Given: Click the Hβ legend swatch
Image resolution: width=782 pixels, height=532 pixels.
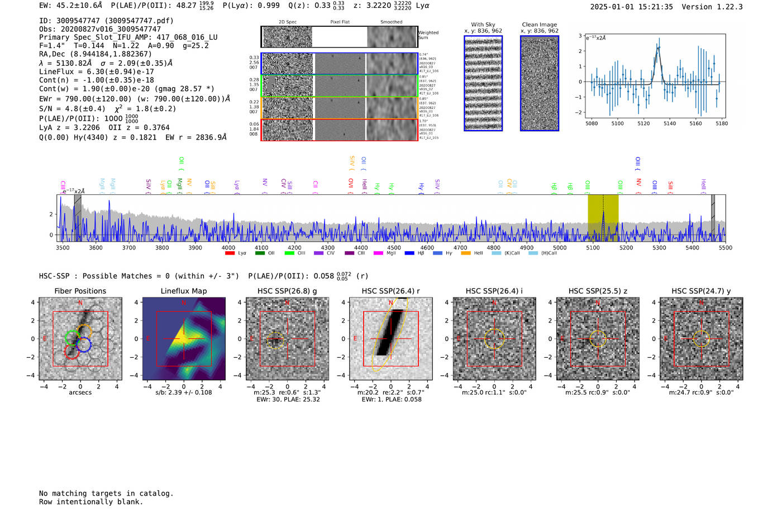Looking at the screenshot, I should 410,253.
